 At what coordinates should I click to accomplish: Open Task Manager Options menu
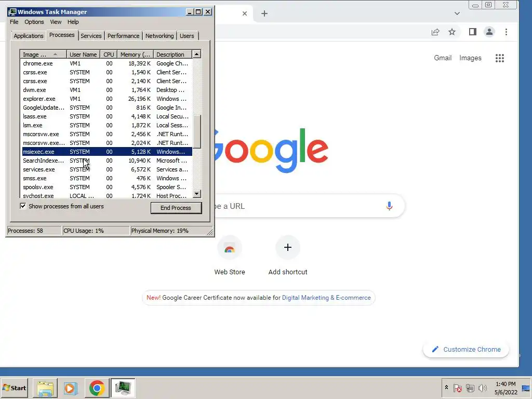click(x=34, y=22)
